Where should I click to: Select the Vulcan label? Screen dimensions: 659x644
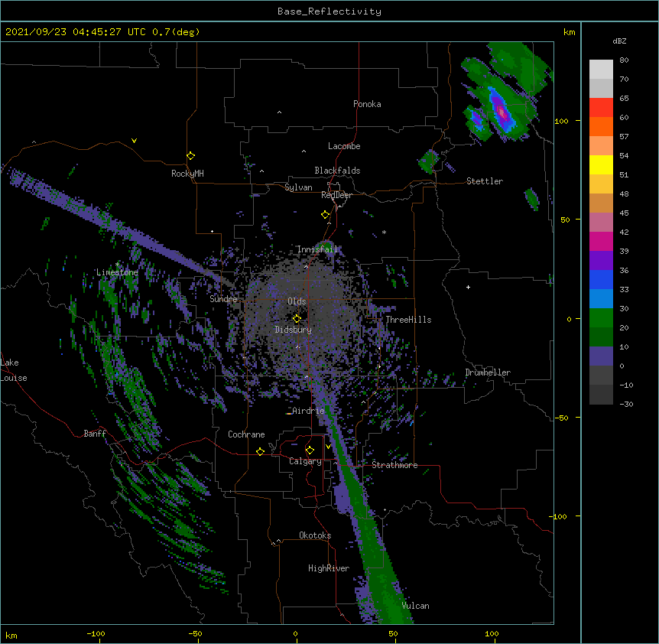[415, 606]
